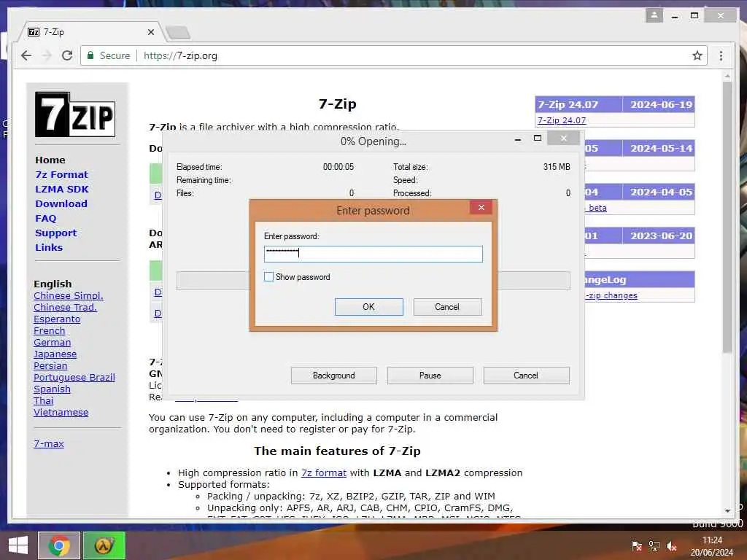Click the Secure padlock icon
This screenshot has height=560, width=747.
click(90, 55)
